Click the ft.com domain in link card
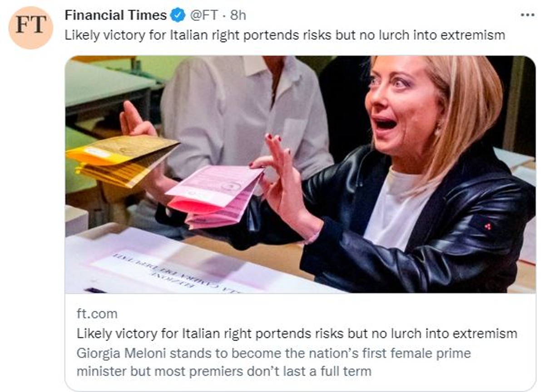Image resolution: width=545 pixels, height=392 pixels. (x=97, y=314)
